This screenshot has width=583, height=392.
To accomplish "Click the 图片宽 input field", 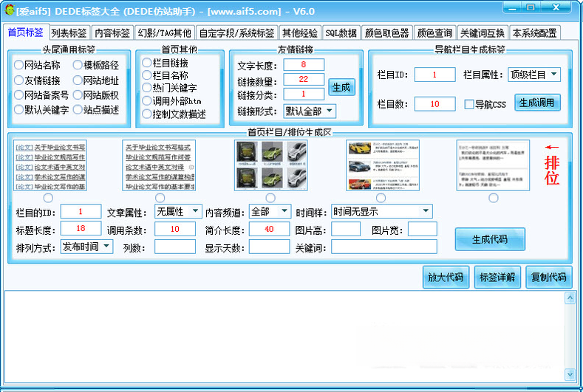I will pos(423,229).
